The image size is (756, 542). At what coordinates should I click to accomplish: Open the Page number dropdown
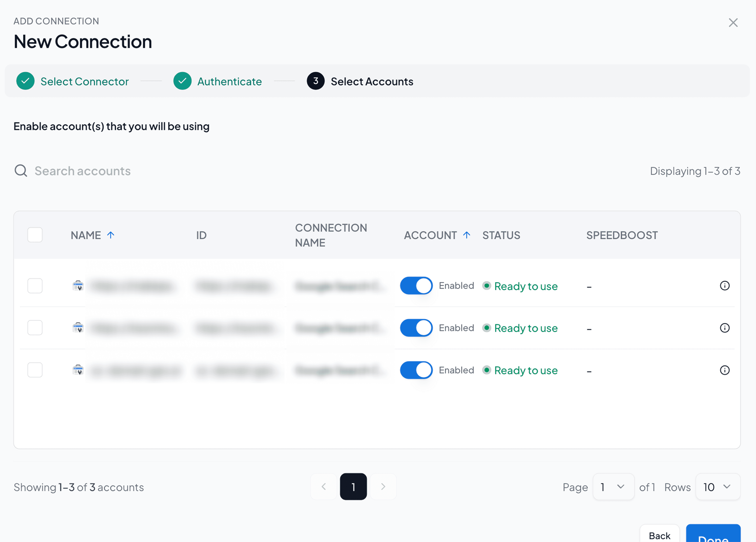[613, 487]
